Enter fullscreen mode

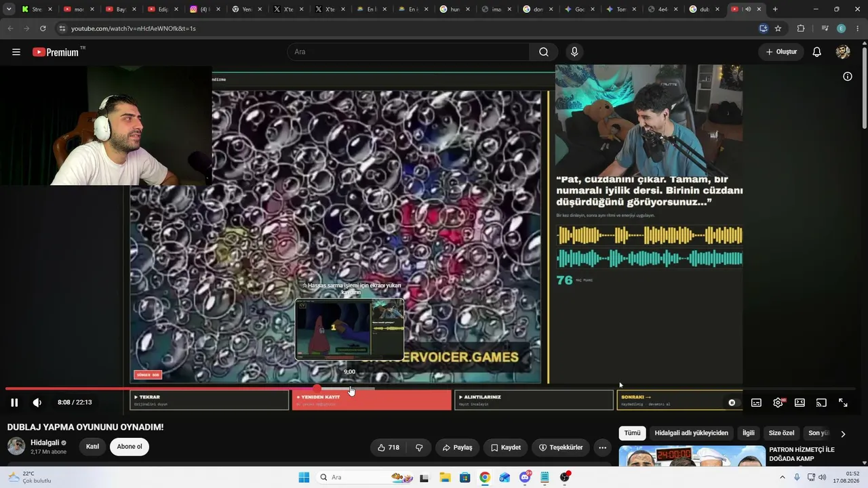coord(843,403)
